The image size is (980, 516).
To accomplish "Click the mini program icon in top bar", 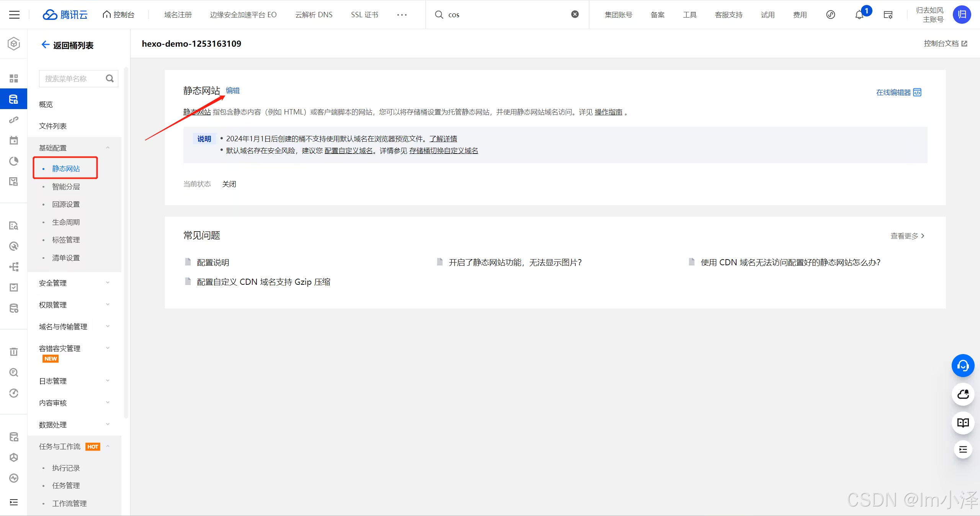I will pos(830,15).
